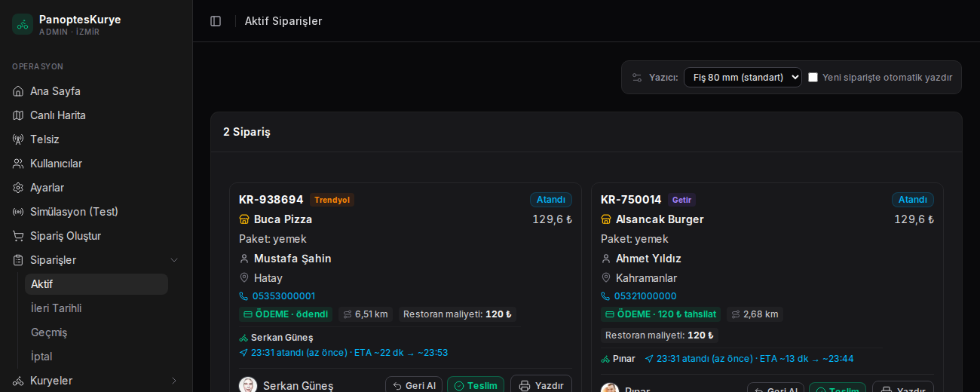The image size is (980, 392).
Task: Click the Telsiz radio tower icon
Action: (x=18, y=139)
